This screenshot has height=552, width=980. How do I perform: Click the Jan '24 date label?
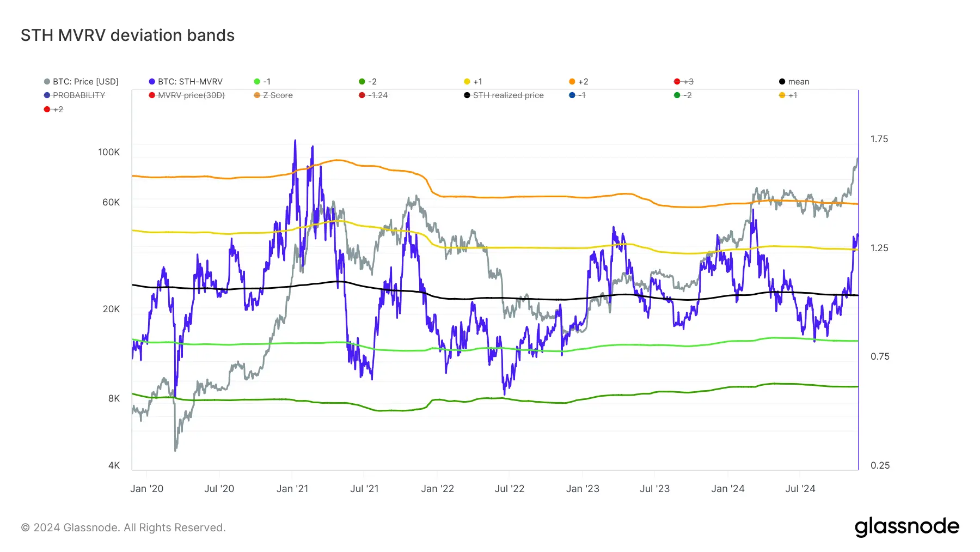coord(728,489)
